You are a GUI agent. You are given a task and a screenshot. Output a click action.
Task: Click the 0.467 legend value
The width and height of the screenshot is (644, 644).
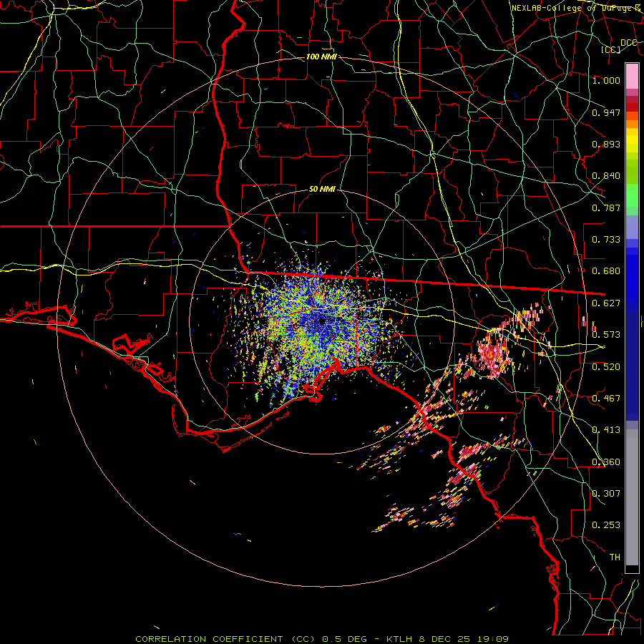(x=606, y=399)
